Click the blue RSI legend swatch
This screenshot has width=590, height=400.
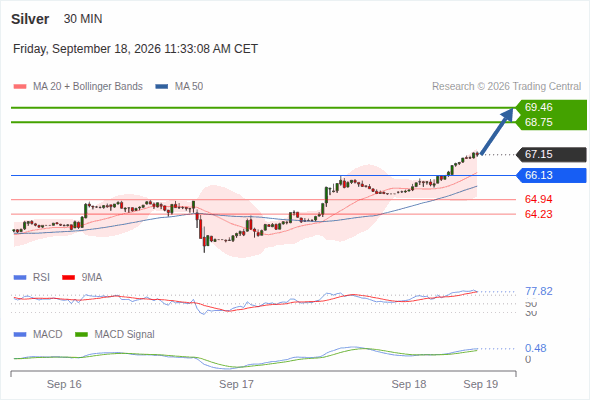point(20,278)
